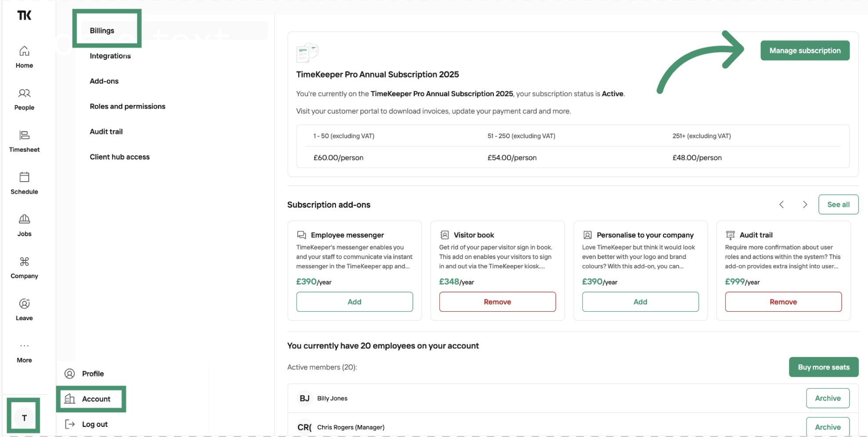
Task: Click the T user avatar
Action: click(x=24, y=418)
